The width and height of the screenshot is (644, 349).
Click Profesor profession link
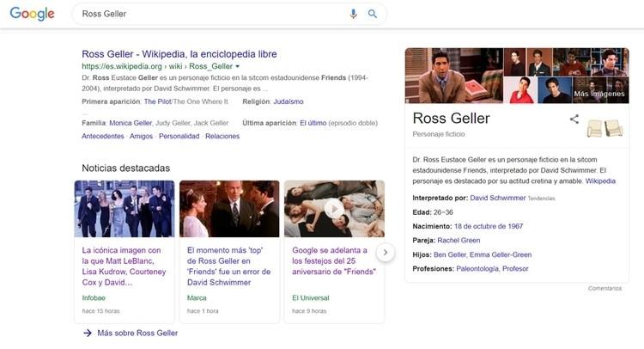click(515, 268)
